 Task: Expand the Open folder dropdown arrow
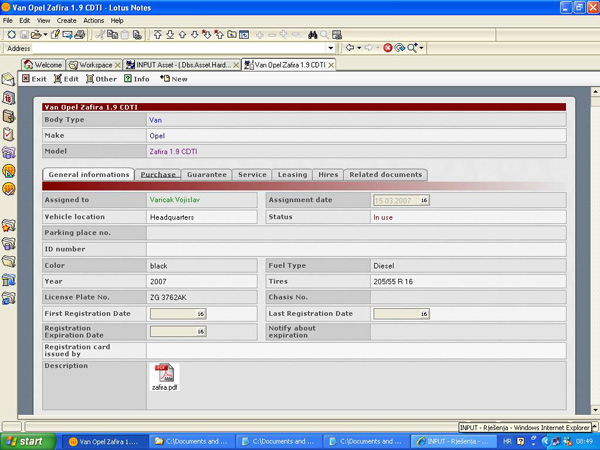[x=45, y=35]
